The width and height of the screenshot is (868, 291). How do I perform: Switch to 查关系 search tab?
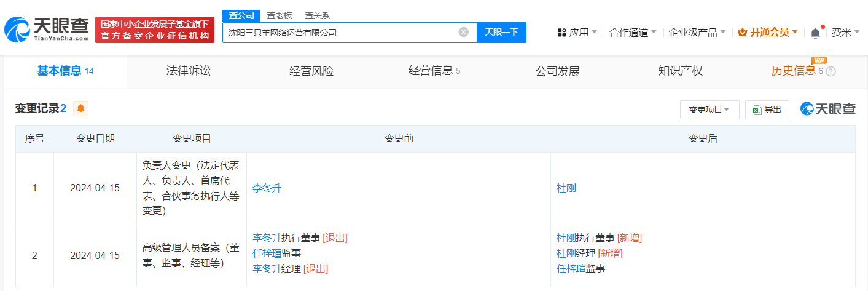[318, 16]
